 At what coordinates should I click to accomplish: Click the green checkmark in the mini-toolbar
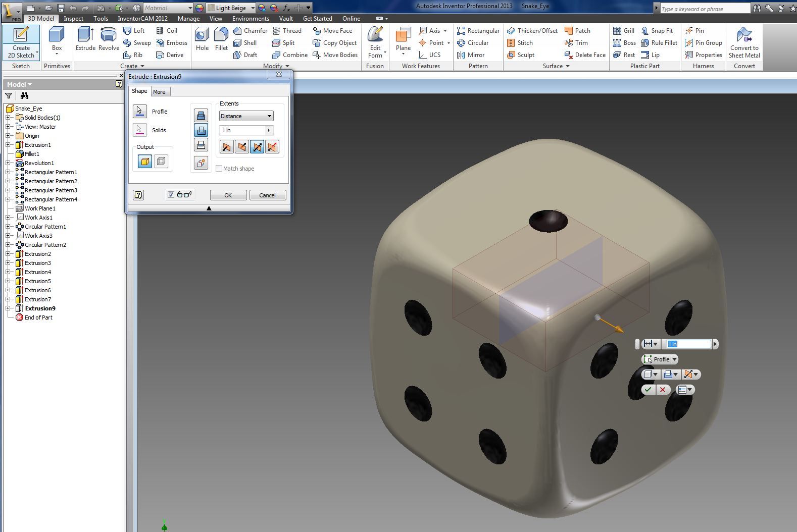[648, 390]
